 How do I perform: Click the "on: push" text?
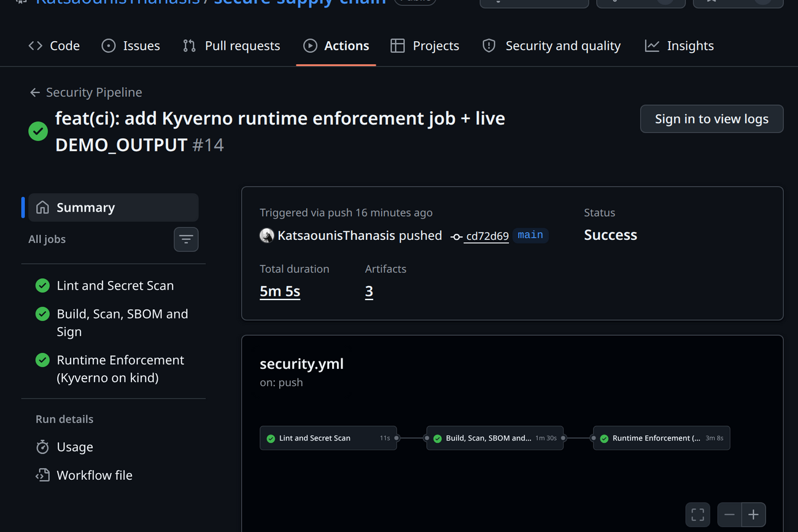tap(281, 382)
